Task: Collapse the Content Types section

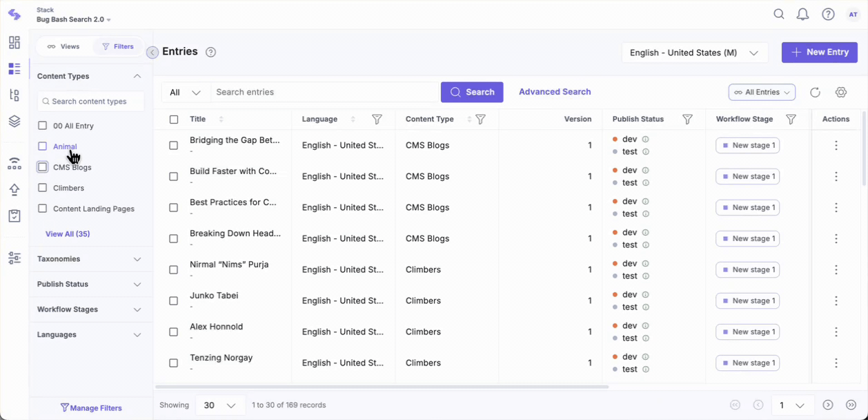Action: pos(137,77)
